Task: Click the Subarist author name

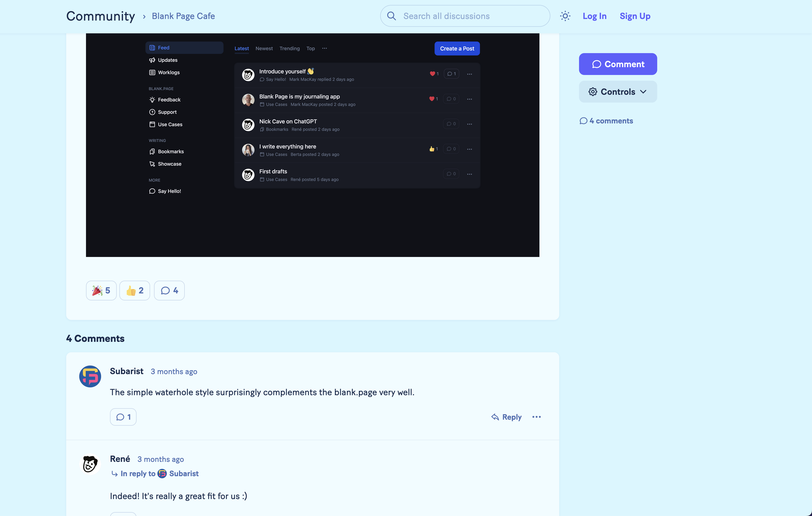Action: [126, 371]
